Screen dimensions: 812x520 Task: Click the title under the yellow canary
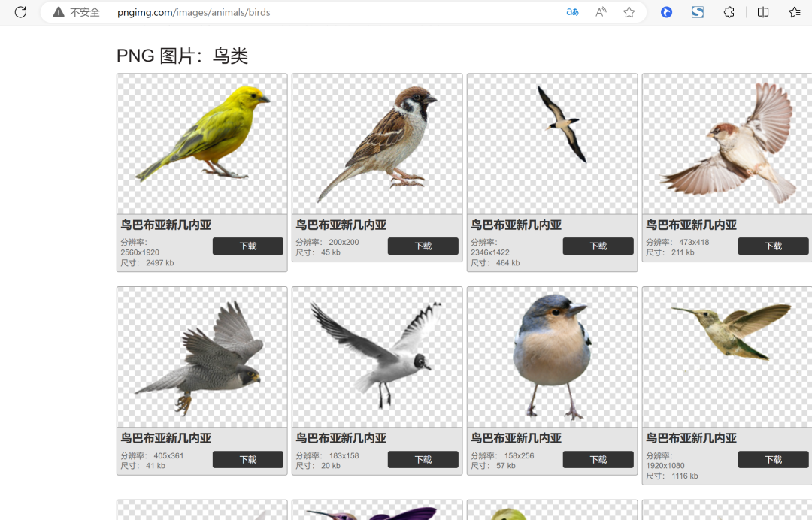(165, 225)
